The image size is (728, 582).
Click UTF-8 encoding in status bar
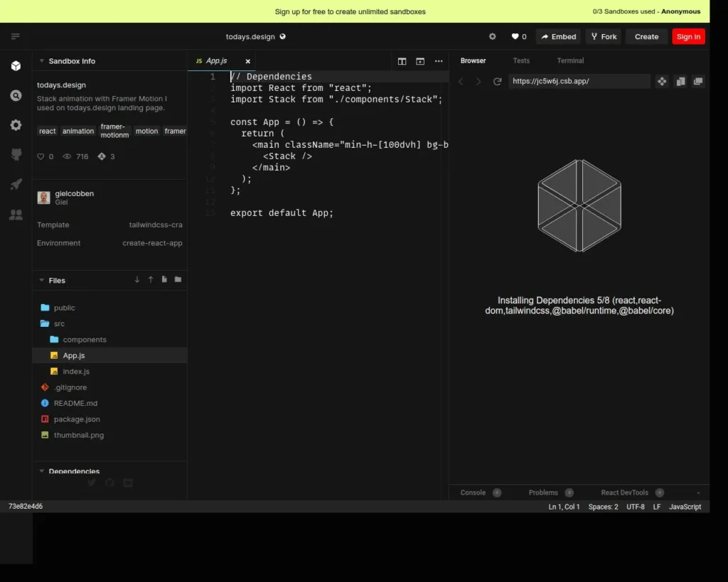pyautogui.click(x=635, y=507)
